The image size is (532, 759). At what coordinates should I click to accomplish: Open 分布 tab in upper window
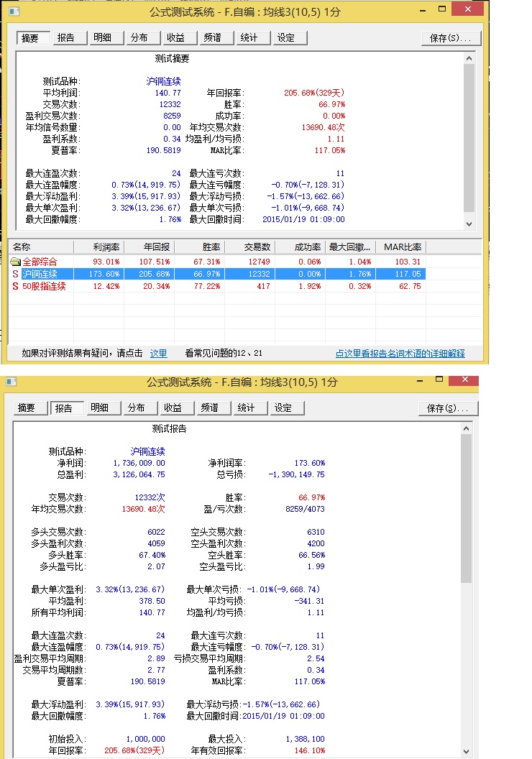click(143, 38)
